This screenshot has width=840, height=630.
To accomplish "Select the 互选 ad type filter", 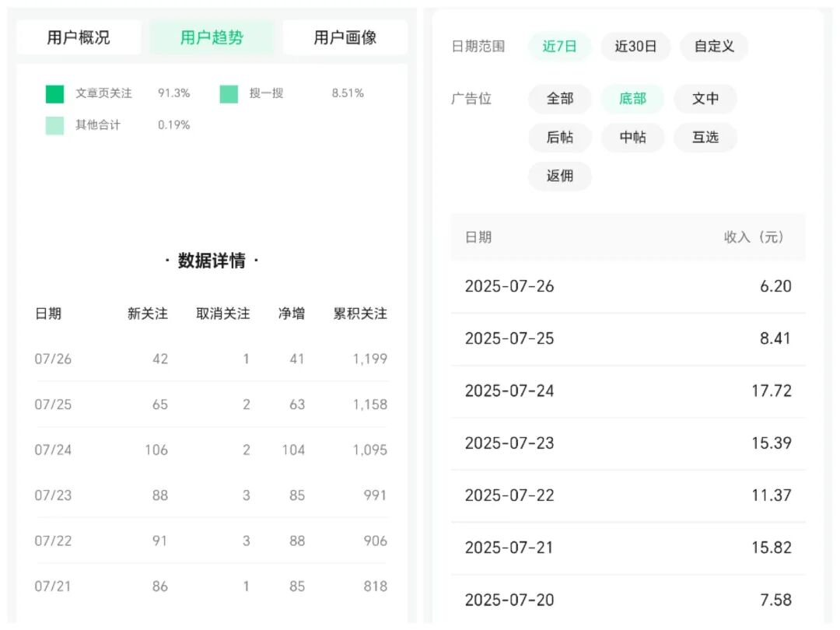I will 705,138.
